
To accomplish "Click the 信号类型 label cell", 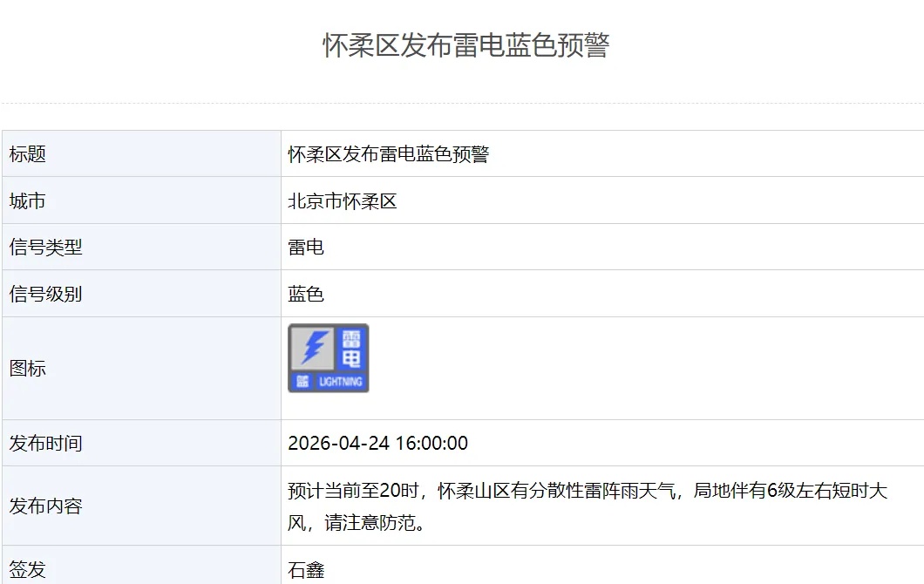I will coord(35,247).
